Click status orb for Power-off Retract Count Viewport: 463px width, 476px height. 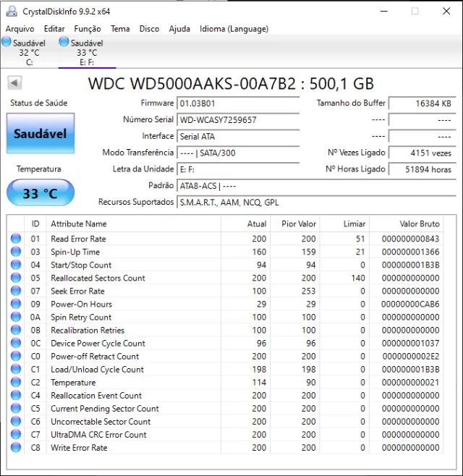point(16,356)
